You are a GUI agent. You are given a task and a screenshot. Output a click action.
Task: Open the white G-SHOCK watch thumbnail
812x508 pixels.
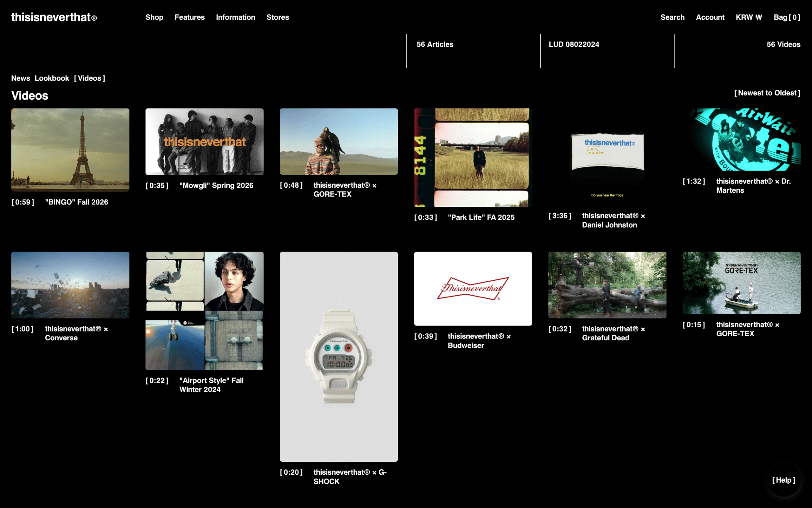(338, 357)
